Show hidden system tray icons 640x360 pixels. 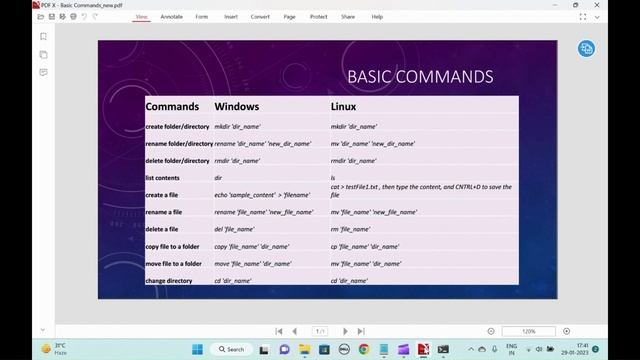(471, 349)
